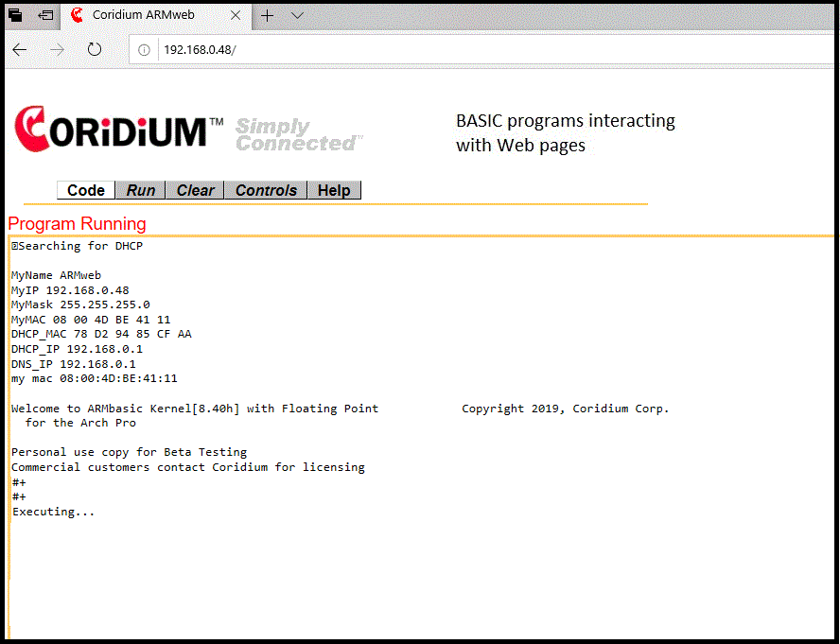The image size is (840, 644).
Task: Click the browser forward arrow
Action: [x=57, y=50]
